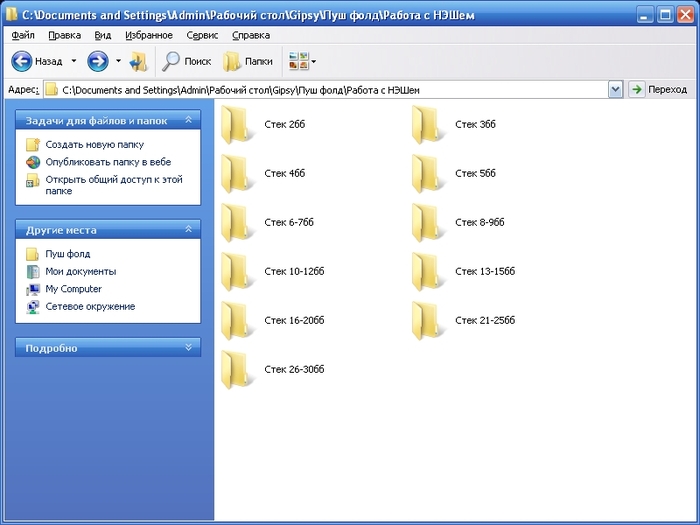The image size is (700, 525).
Task: Click the folder icon in the title bar
Action: tap(12, 14)
